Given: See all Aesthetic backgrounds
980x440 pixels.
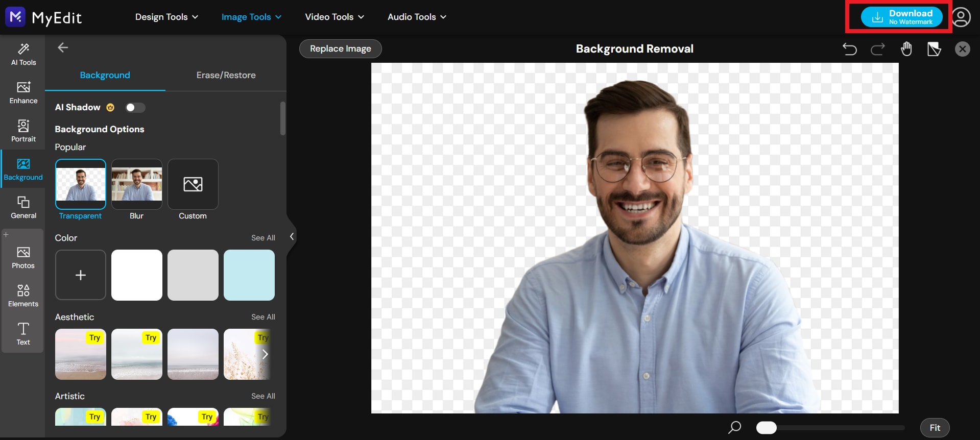Looking at the screenshot, I should coord(263,317).
